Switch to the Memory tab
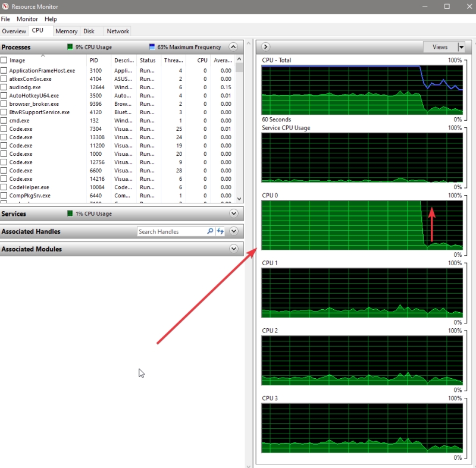 coord(66,31)
